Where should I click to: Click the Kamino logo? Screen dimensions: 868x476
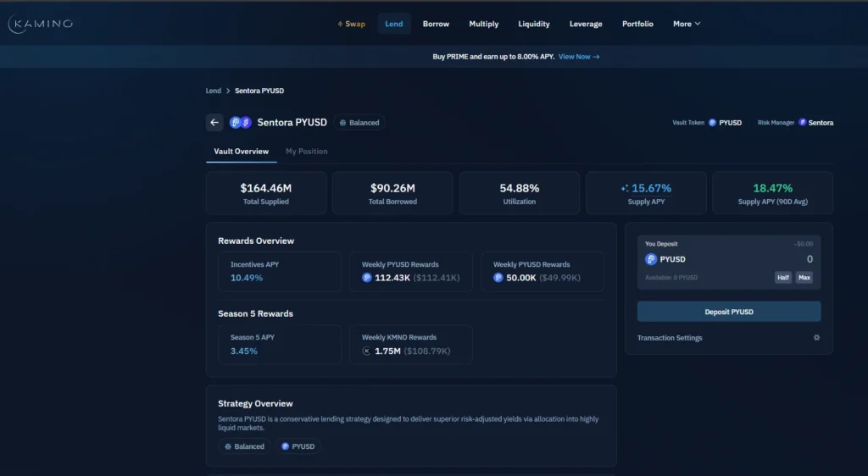[41, 24]
